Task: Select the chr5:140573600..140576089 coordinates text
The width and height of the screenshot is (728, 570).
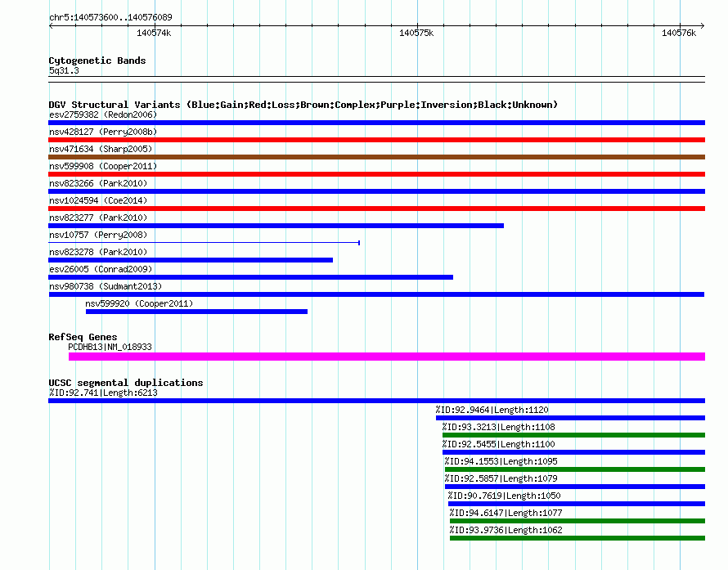Action: coord(110,17)
